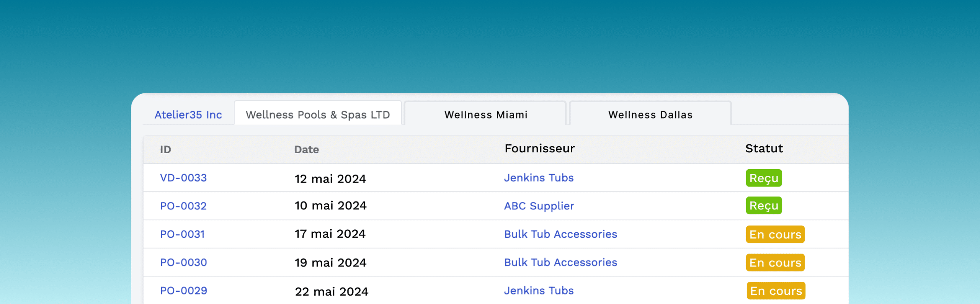Open purchase order VD-0033
980x304 pixels.
[x=183, y=178]
